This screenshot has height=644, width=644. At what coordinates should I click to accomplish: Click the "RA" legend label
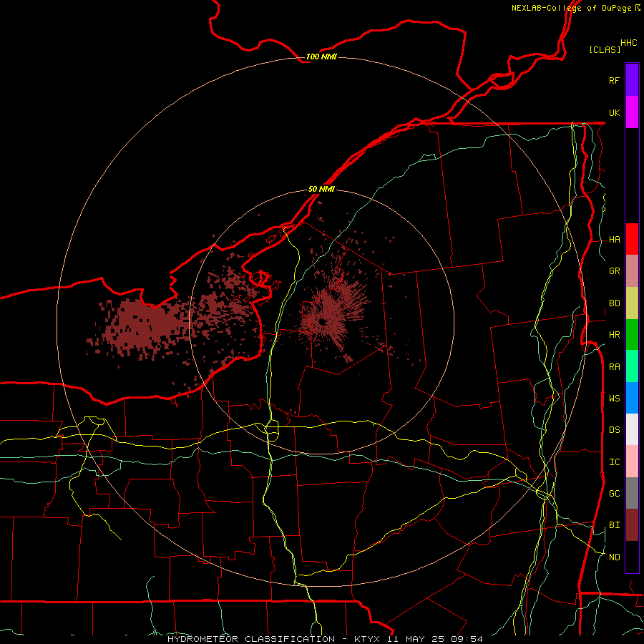tap(614, 366)
